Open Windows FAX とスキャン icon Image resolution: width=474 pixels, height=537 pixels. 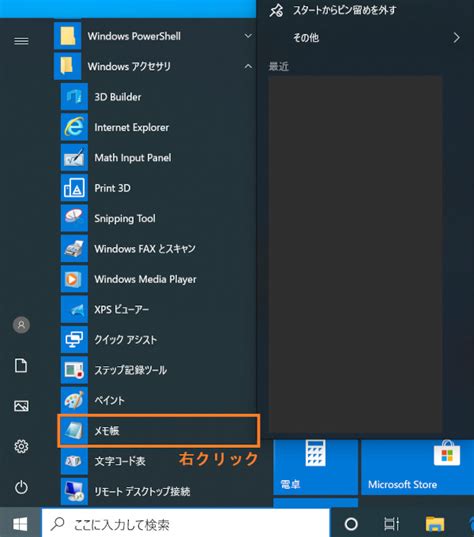(x=74, y=249)
